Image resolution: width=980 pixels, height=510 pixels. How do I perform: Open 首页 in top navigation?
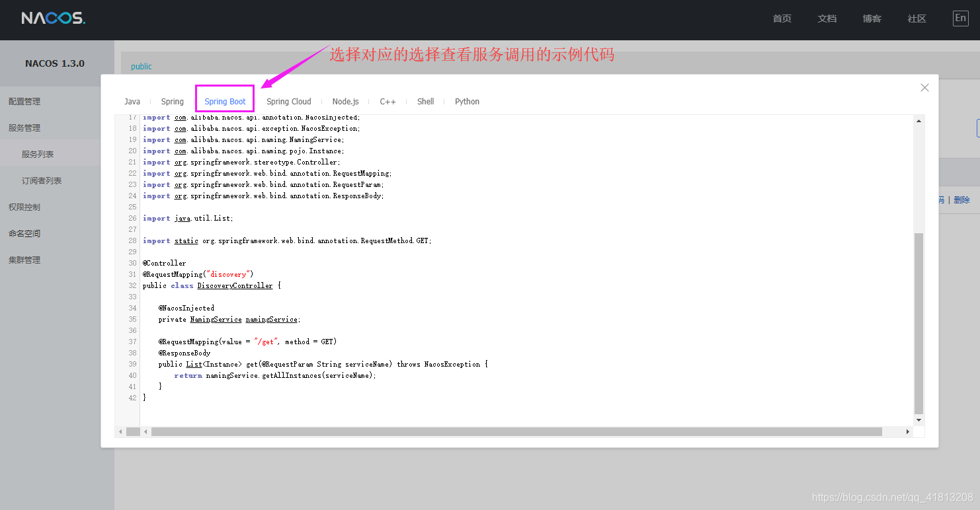click(x=782, y=18)
